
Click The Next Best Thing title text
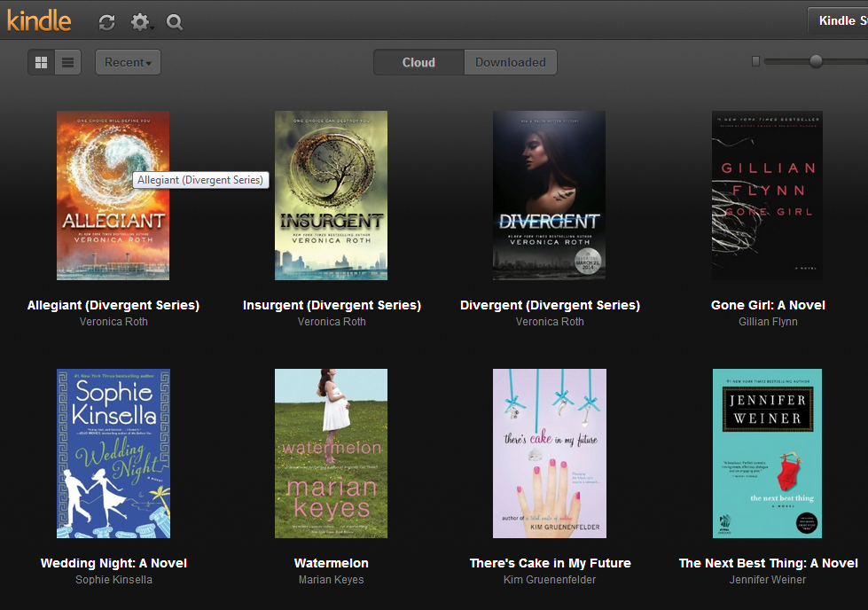click(768, 563)
